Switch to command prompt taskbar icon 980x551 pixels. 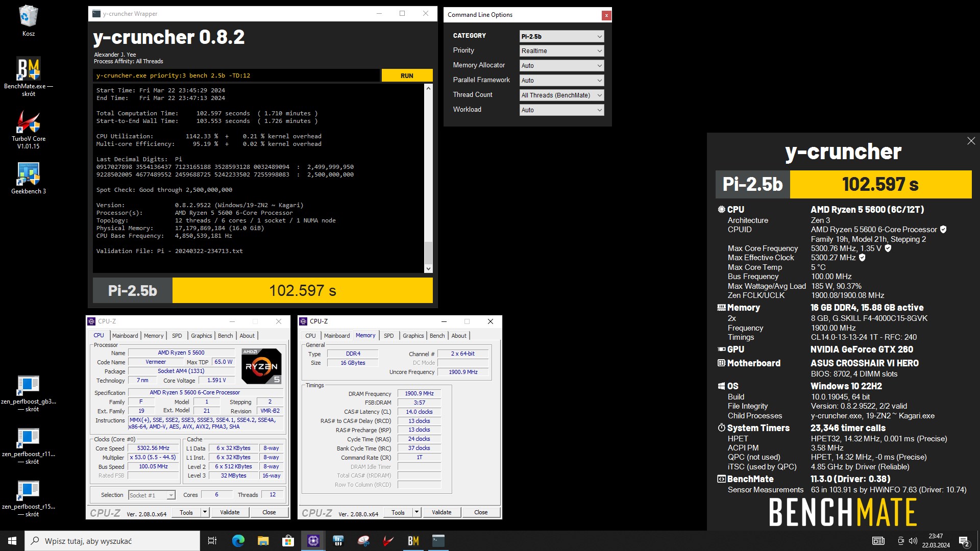pos(438,541)
